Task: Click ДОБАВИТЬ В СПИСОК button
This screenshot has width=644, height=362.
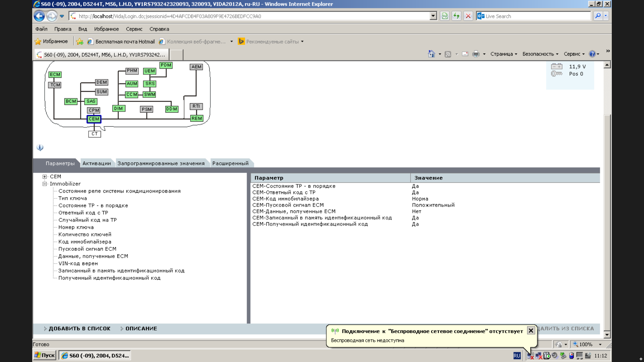Action: coord(79,329)
